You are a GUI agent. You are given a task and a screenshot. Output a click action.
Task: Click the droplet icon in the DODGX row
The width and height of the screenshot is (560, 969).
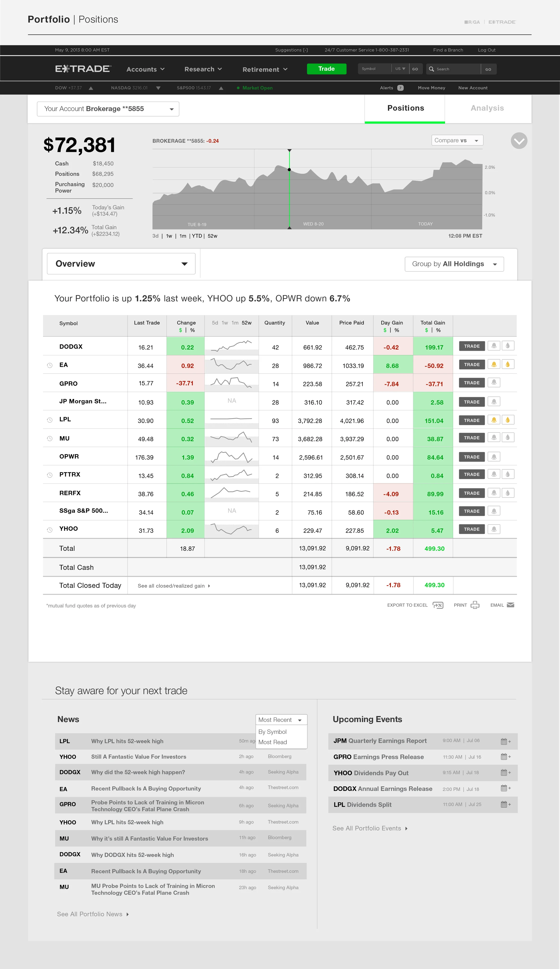(x=508, y=346)
